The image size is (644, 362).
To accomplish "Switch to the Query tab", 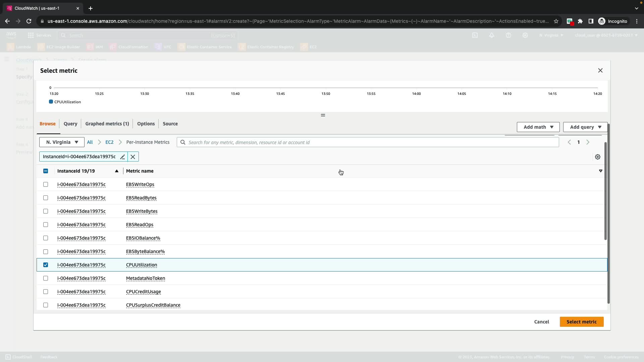I will tap(70, 124).
